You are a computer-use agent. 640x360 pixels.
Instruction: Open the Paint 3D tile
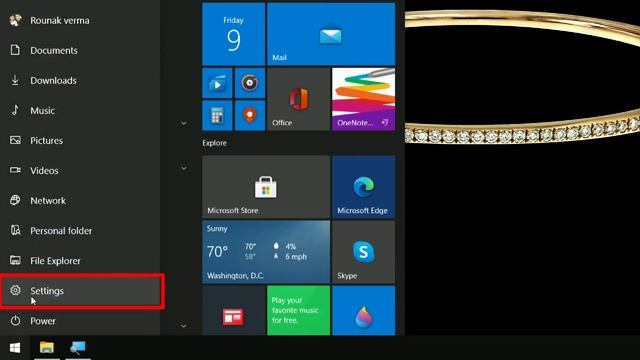pyautogui.click(x=364, y=311)
